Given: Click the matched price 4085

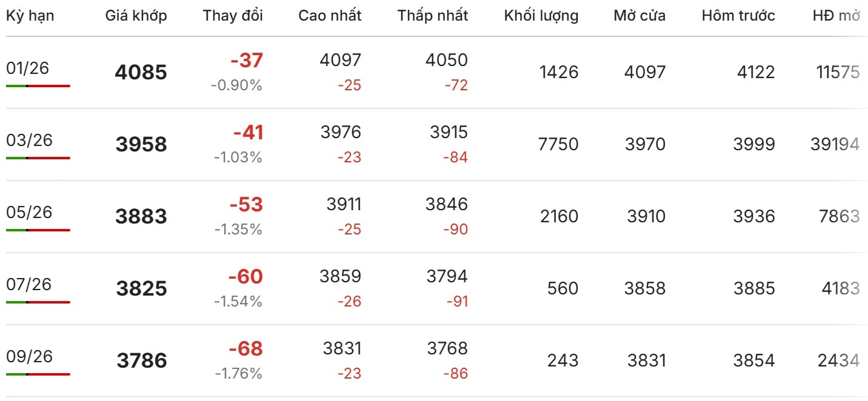Looking at the screenshot, I should point(141,73).
